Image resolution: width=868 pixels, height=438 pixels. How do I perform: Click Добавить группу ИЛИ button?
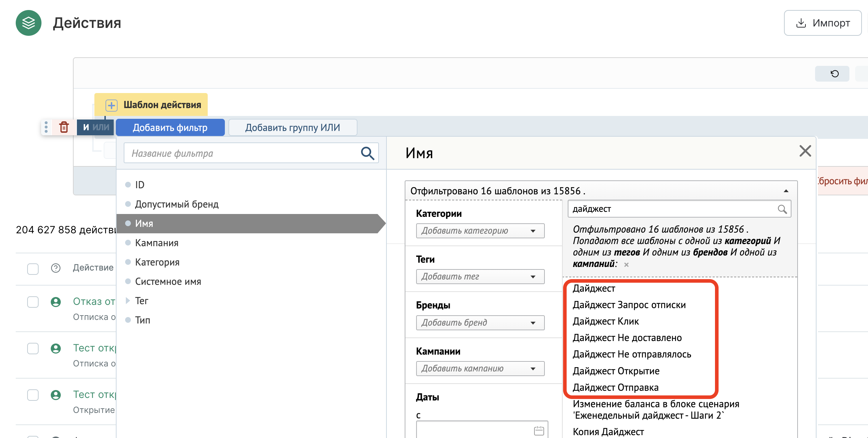(x=292, y=127)
